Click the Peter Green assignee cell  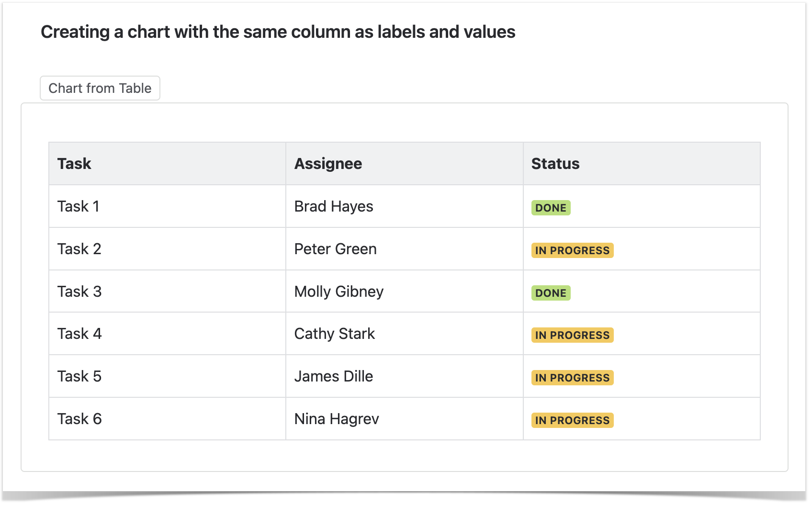click(335, 249)
